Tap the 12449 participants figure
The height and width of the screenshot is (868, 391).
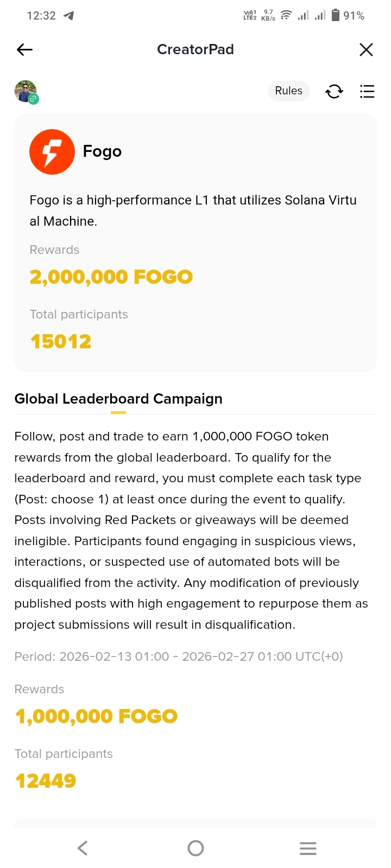(46, 781)
